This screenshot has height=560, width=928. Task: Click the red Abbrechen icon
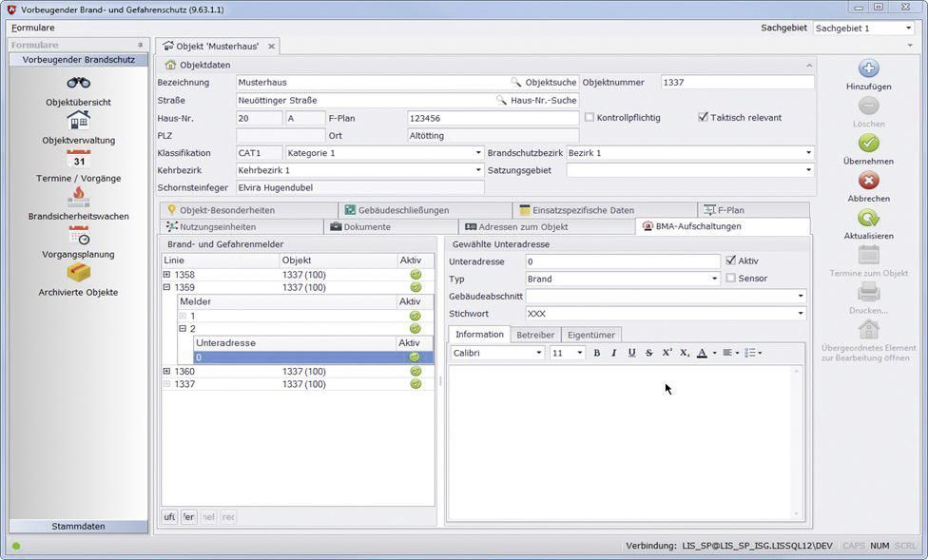[868, 181]
